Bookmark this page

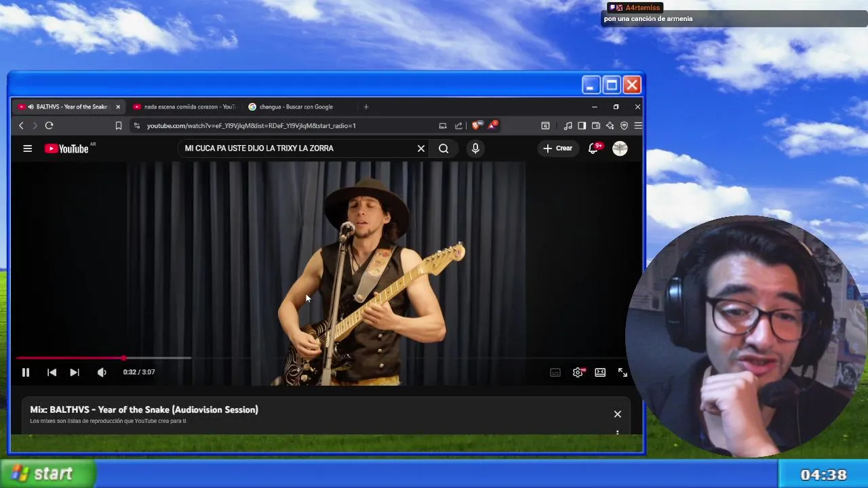pos(119,125)
